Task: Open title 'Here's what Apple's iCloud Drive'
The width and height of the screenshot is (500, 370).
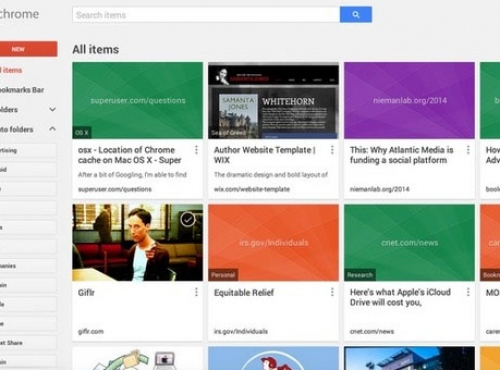Action: (400, 297)
